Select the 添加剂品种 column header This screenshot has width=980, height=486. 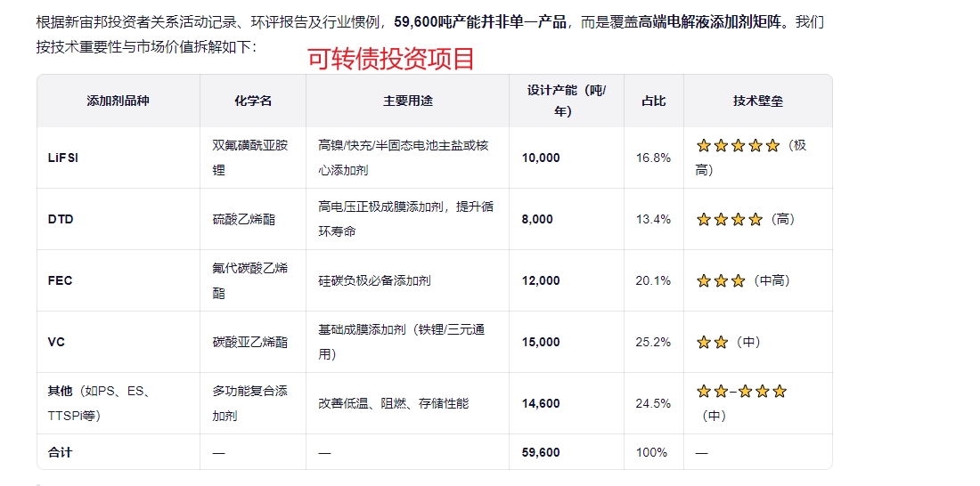[118, 101]
